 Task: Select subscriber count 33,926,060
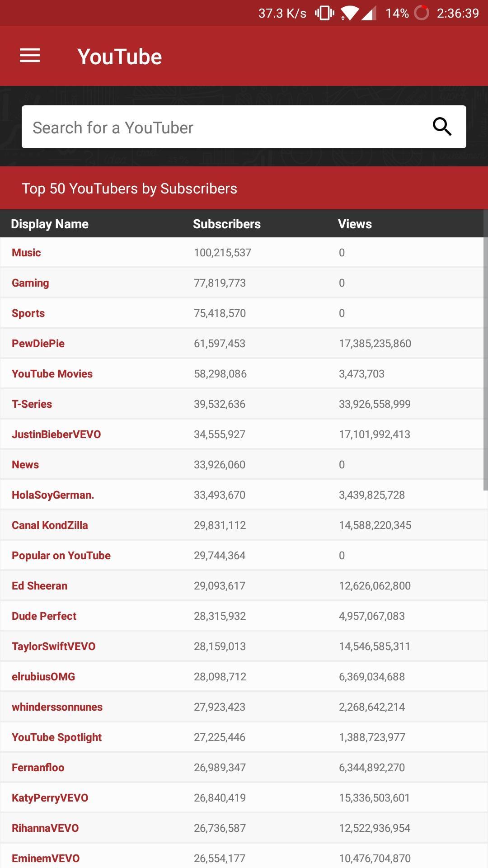coord(220,465)
